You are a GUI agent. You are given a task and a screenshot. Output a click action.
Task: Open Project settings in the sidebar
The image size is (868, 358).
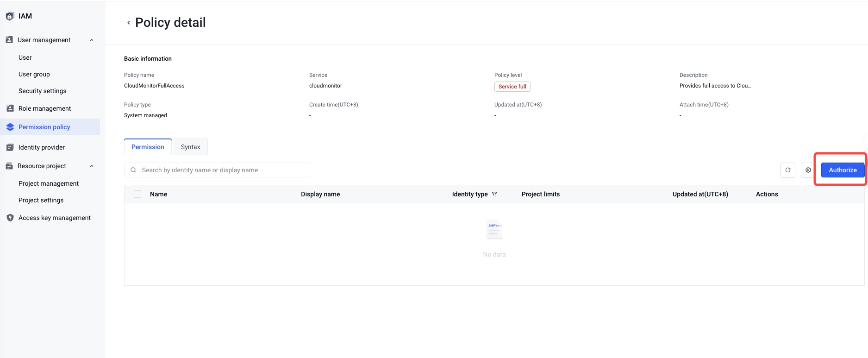pyautogui.click(x=41, y=200)
